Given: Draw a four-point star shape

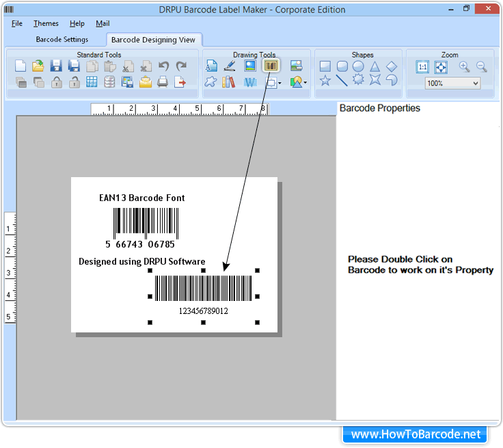Looking at the screenshot, I should coord(375,79).
